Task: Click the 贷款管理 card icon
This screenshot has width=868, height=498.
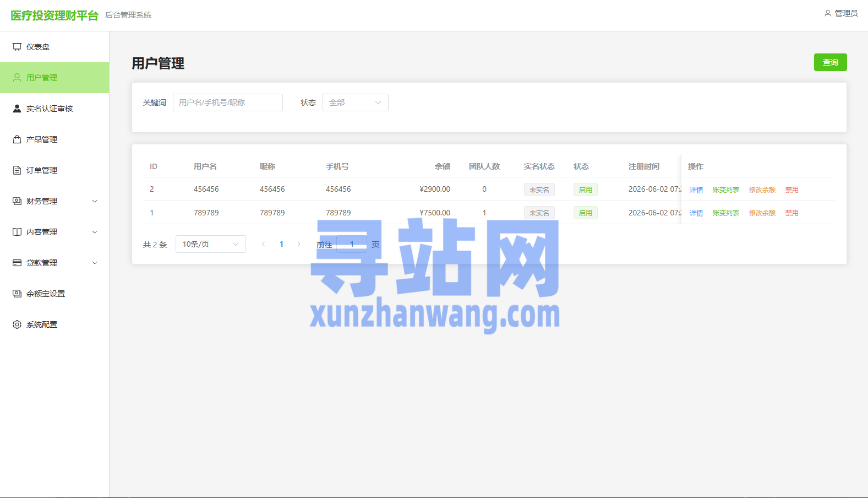Action: coord(17,263)
